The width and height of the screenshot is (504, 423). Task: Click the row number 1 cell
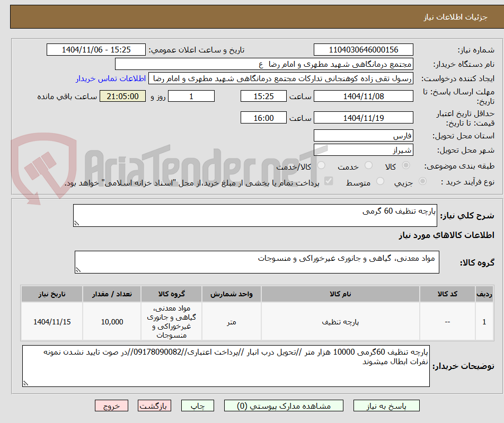(x=484, y=322)
